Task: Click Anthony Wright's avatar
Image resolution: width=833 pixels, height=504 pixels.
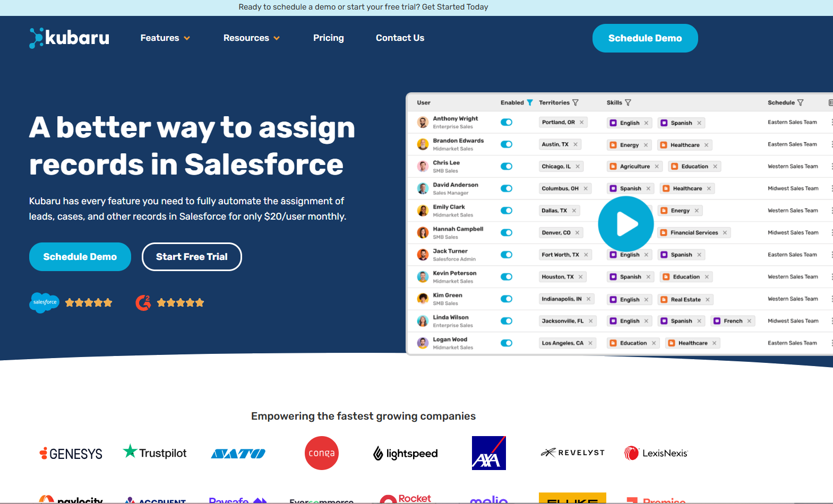Action: (x=423, y=123)
